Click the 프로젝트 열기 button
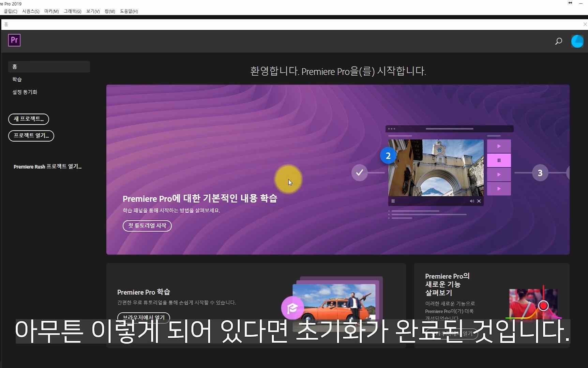The image size is (588, 368). 31,136
